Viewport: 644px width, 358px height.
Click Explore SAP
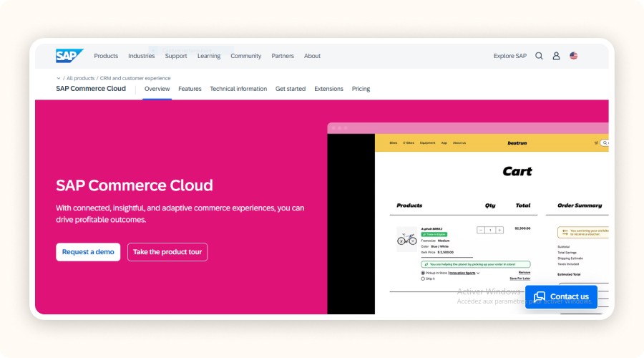coord(509,56)
